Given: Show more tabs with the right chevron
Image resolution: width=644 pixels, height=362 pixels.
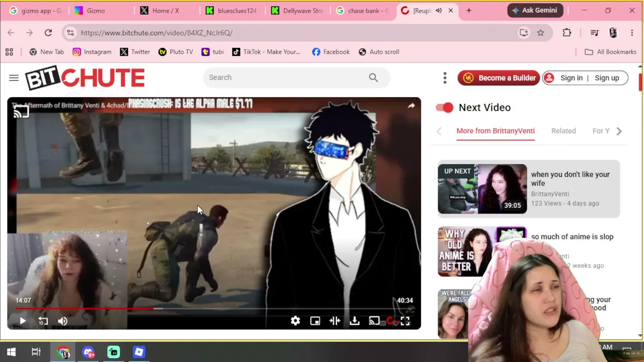Looking at the screenshot, I should pos(619,131).
